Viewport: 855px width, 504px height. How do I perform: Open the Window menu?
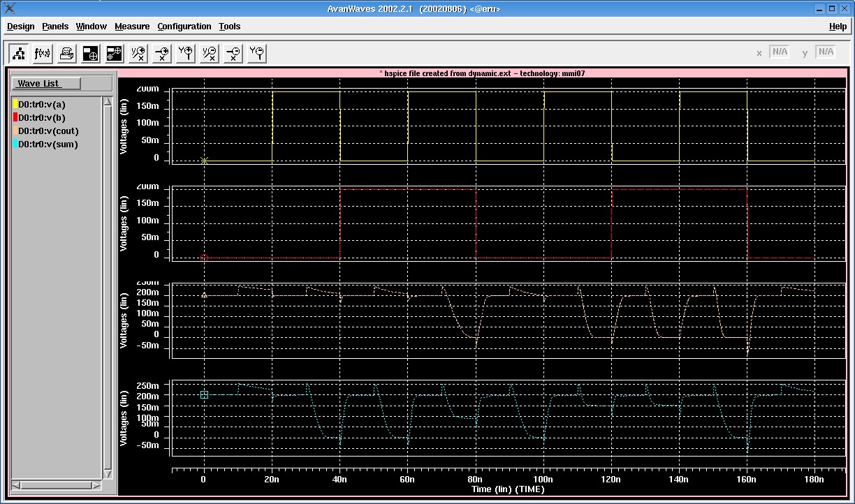tap(92, 27)
